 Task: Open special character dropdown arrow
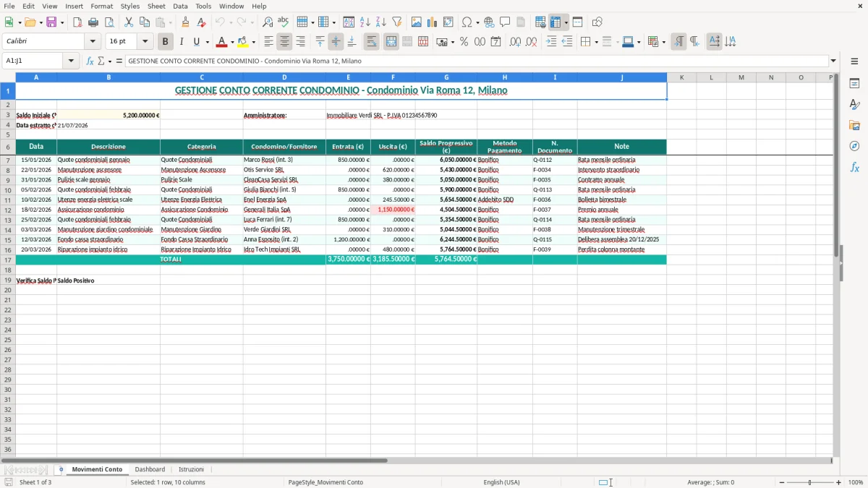[477, 22]
